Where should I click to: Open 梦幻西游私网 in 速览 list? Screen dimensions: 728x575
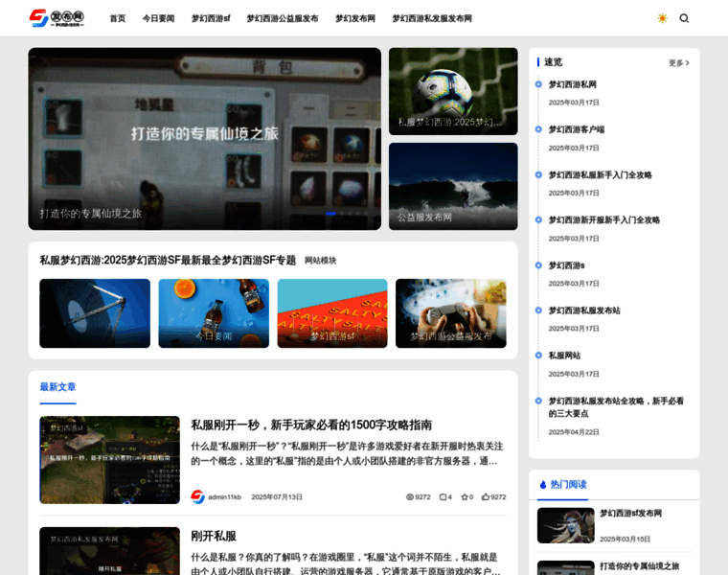(573, 84)
